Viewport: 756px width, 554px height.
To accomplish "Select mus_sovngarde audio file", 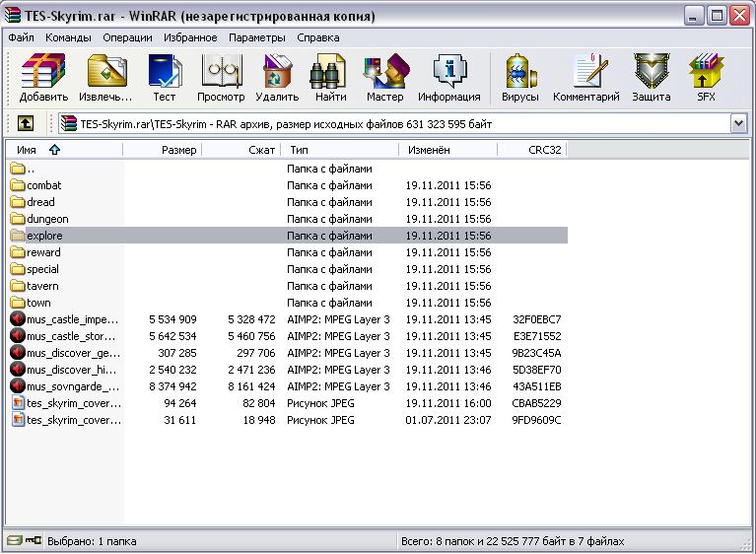I will pos(72,386).
